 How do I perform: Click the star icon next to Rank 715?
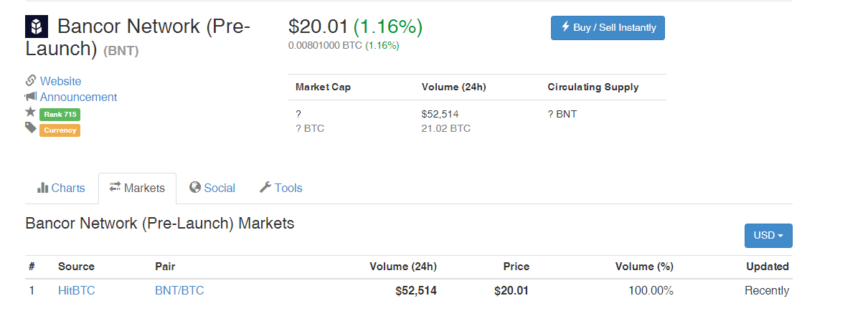pyautogui.click(x=30, y=113)
